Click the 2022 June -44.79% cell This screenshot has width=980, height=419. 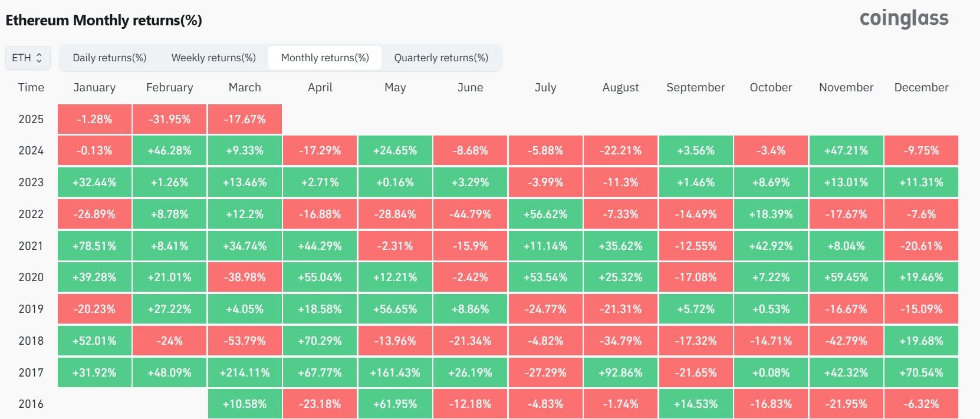click(471, 214)
